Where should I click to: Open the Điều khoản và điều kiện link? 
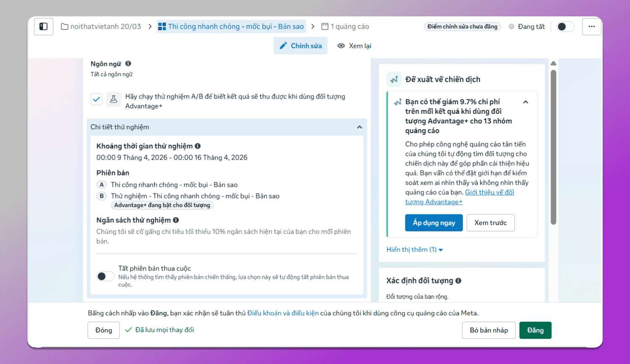[283, 313]
